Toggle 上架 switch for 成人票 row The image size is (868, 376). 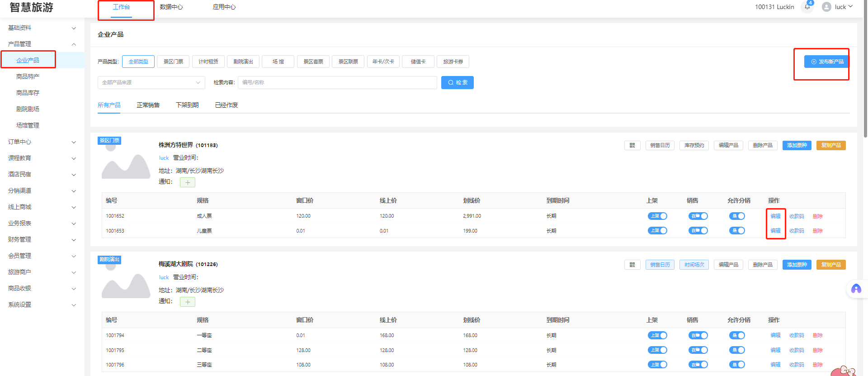tap(657, 216)
